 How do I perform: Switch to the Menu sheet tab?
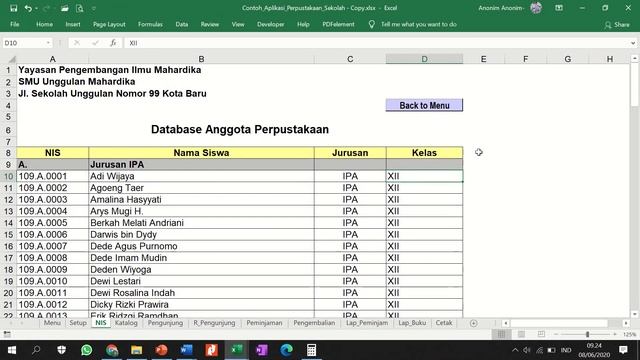coord(52,323)
